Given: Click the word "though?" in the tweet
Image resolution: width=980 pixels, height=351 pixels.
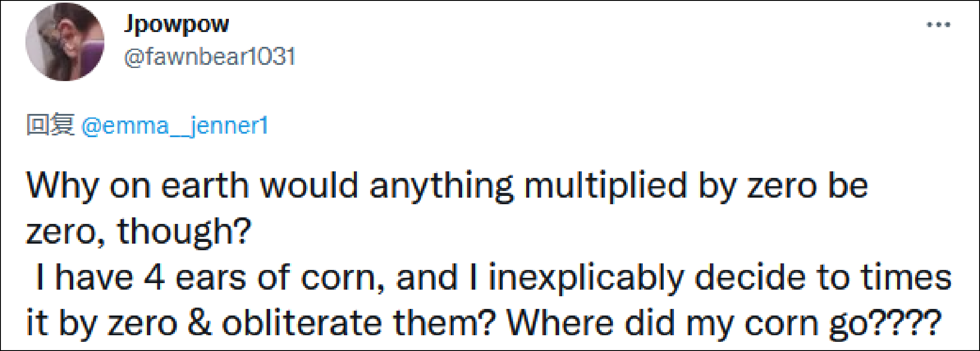Looking at the screenshot, I should click(184, 232).
